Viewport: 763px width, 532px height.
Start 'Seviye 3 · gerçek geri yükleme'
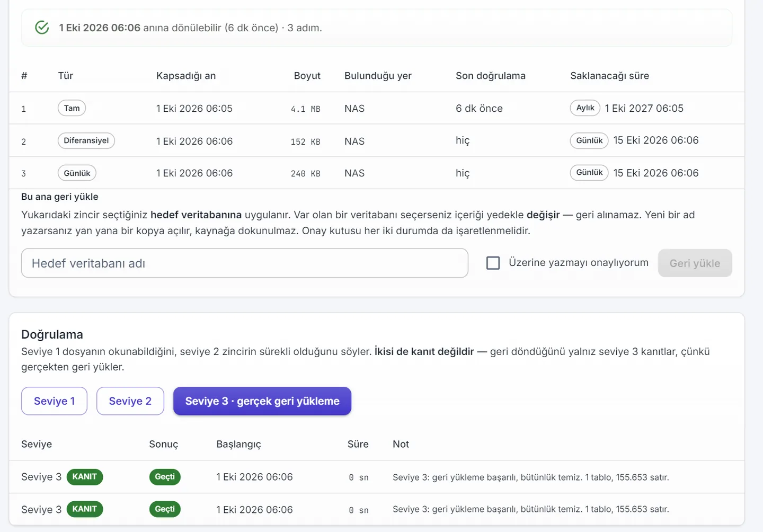point(262,401)
